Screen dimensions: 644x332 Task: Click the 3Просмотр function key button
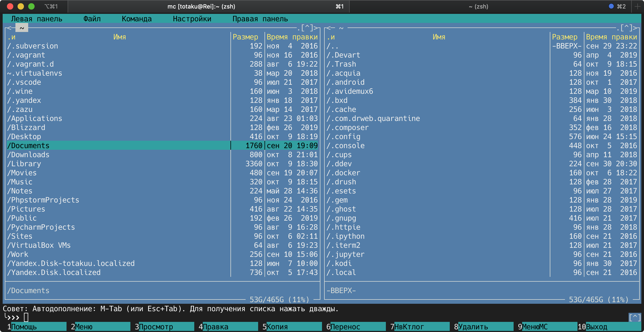click(164, 327)
